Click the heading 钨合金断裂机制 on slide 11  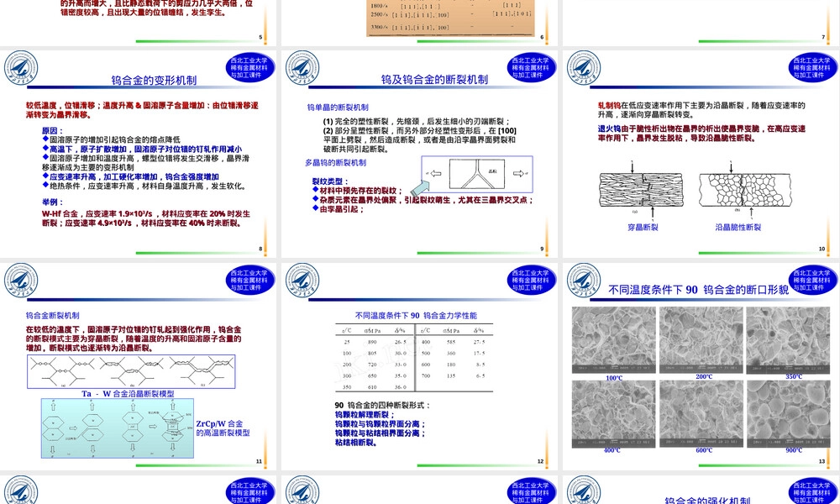tap(52, 316)
